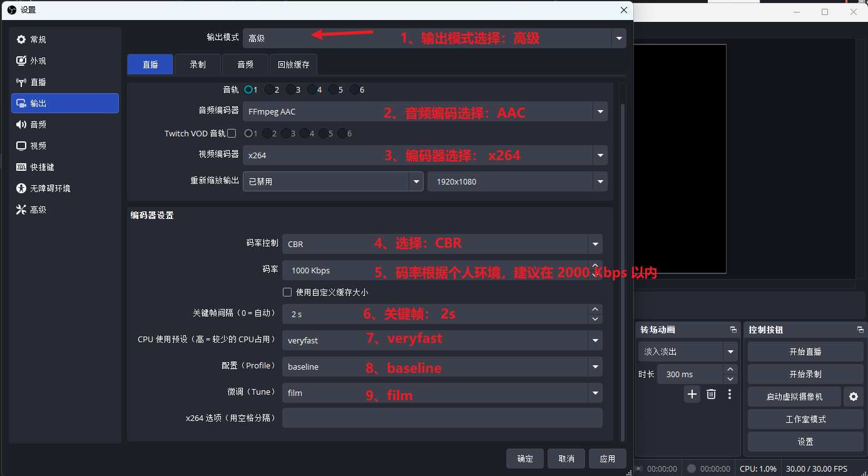Image resolution: width=868 pixels, height=476 pixels.
Task: Click the 时长 300 ms field
Action: coord(697,374)
